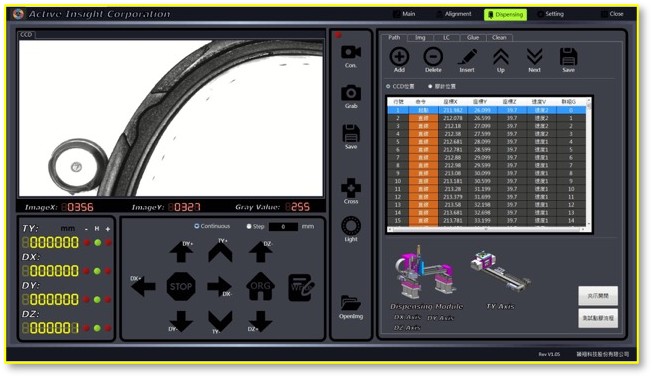Click the TY position readout
Image resolution: width=652 pixels, height=377 pixels.
(x=50, y=243)
